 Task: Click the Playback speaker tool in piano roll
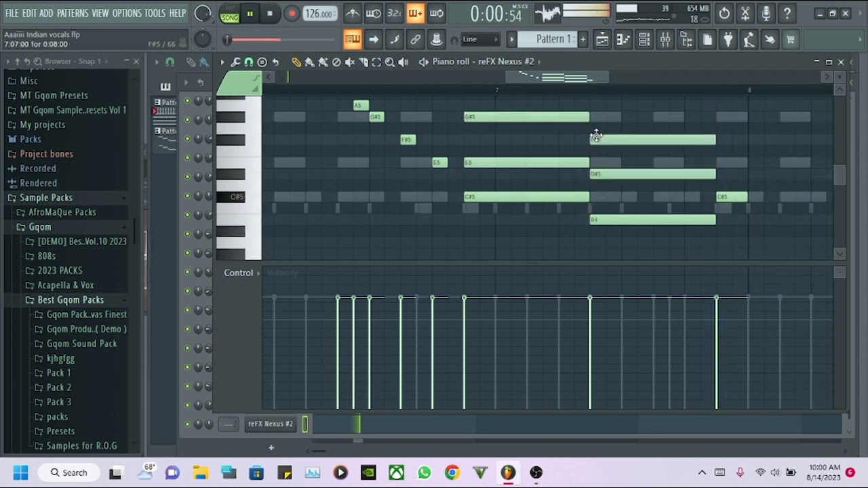[x=403, y=62]
